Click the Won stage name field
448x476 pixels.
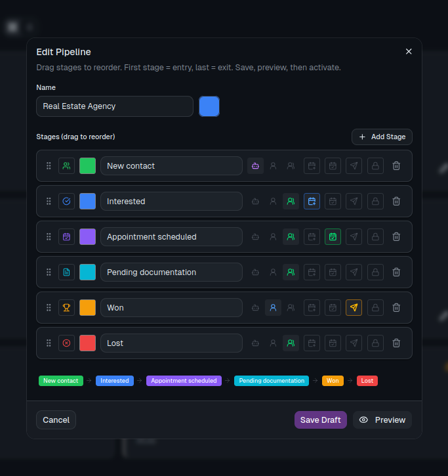(x=171, y=308)
